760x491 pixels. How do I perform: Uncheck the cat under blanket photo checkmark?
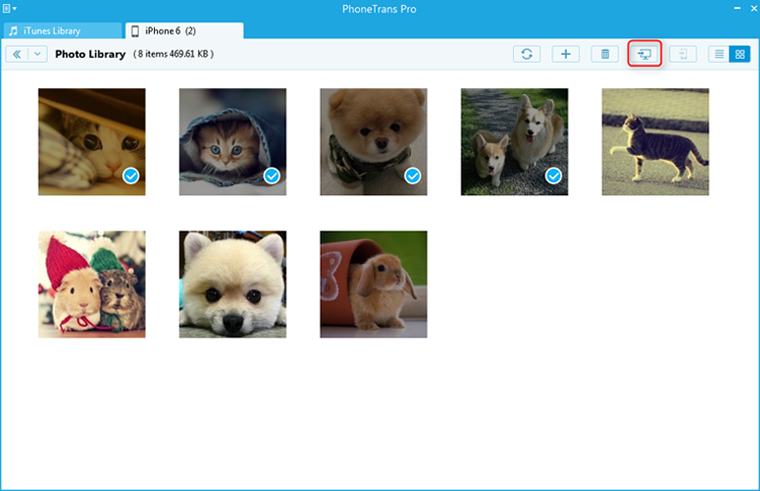pyautogui.click(x=130, y=176)
